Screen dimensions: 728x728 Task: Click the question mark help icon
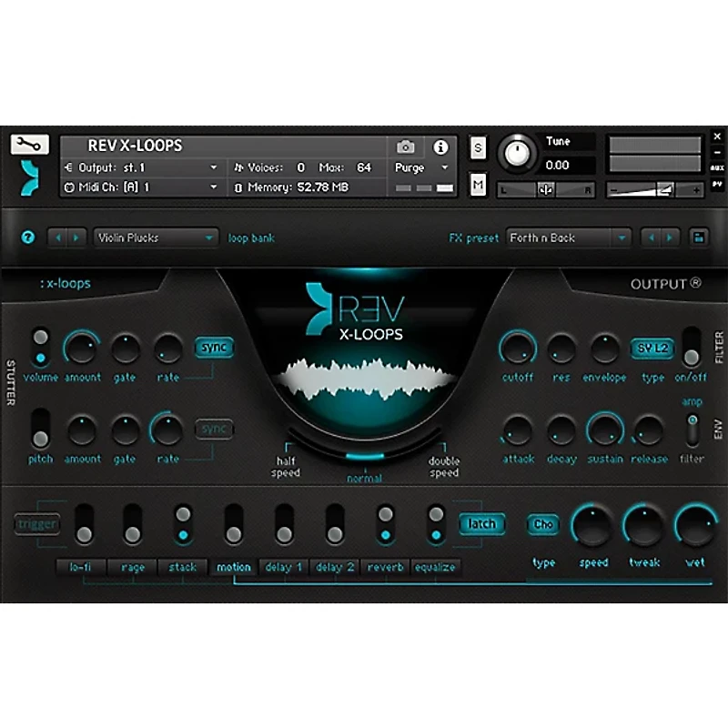coord(29,237)
